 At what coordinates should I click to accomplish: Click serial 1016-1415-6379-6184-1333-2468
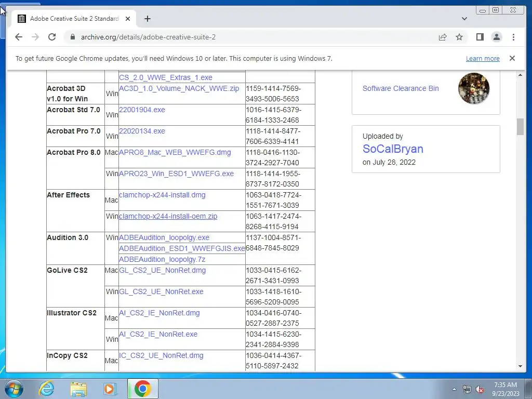coord(273,115)
